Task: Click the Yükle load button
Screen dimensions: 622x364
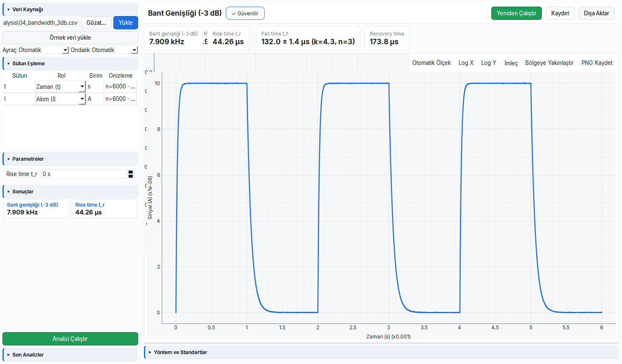Action: (x=126, y=23)
